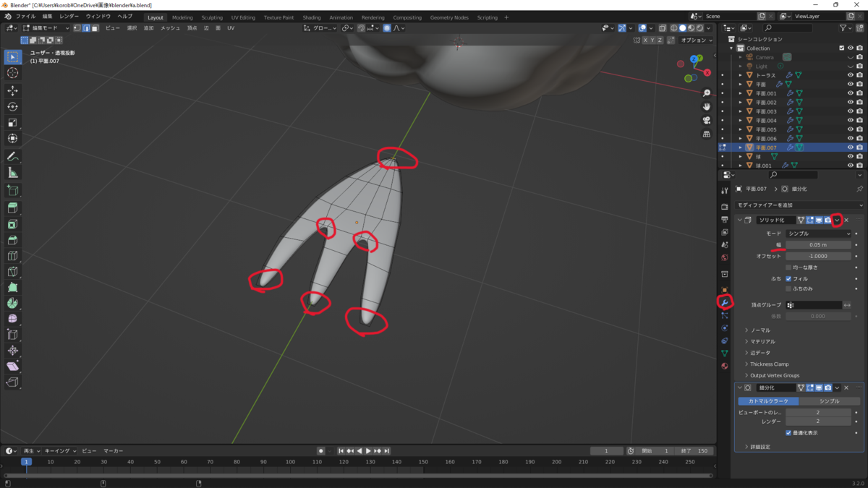Toggle proportional editing in header
This screenshot has width=868, height=488.
(x=387, y=28)
